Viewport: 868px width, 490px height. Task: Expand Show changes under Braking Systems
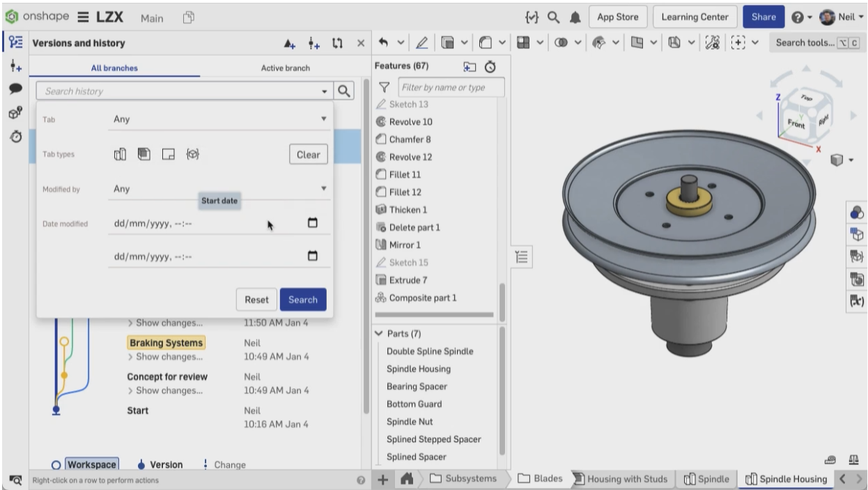(166, 357)
